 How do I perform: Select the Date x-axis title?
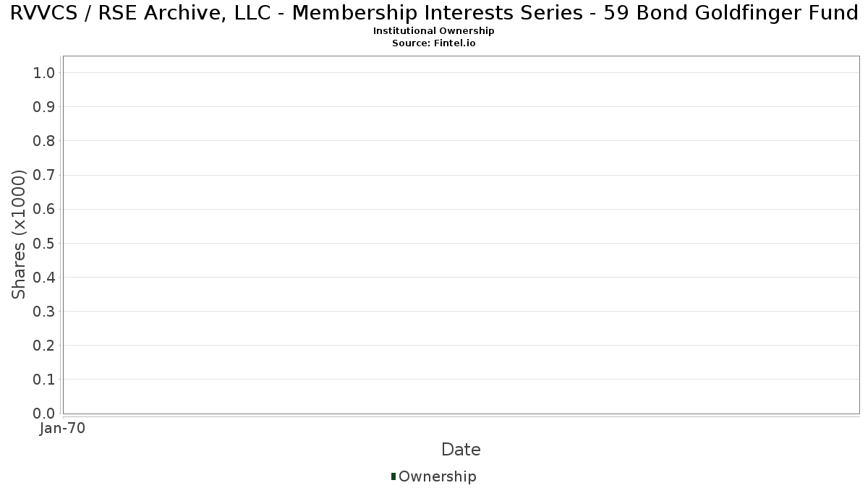click(x=461, y=450)
